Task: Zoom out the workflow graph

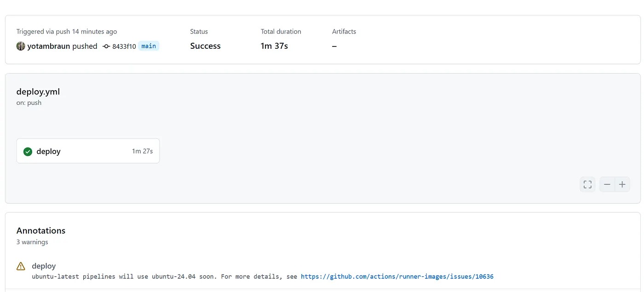Action: click(x=607, y=184)
